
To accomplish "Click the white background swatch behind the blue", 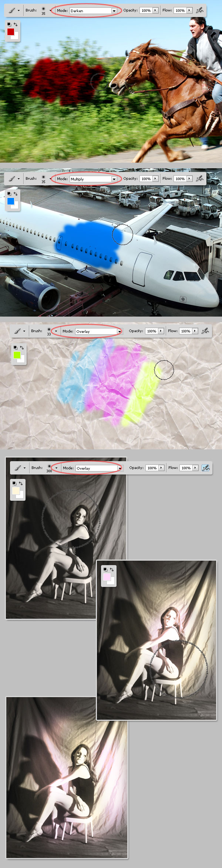I will click(x=16, y=206).
